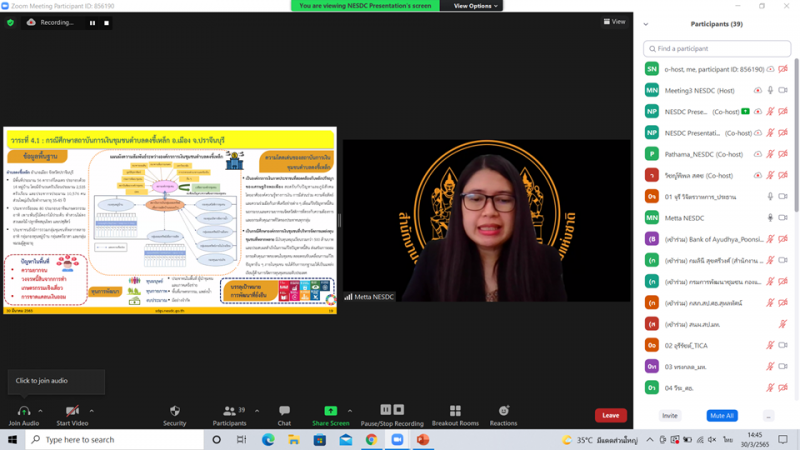
Task: Open the notification center icon
Action: 783,439
